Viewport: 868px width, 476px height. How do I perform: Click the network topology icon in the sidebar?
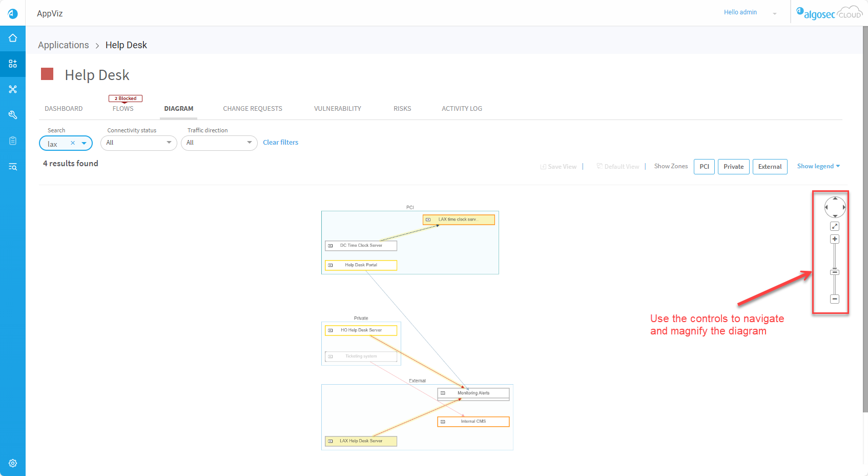pos(13,89)
